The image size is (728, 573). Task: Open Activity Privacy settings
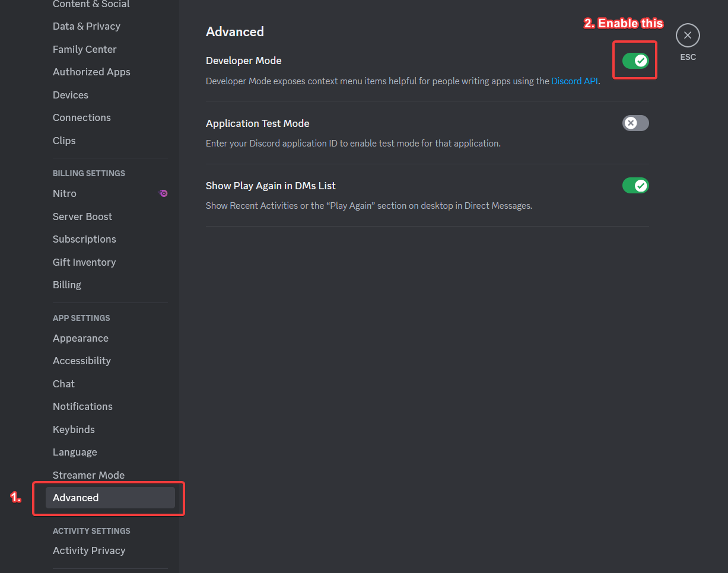pyautogui.click(x=89, y=550)
